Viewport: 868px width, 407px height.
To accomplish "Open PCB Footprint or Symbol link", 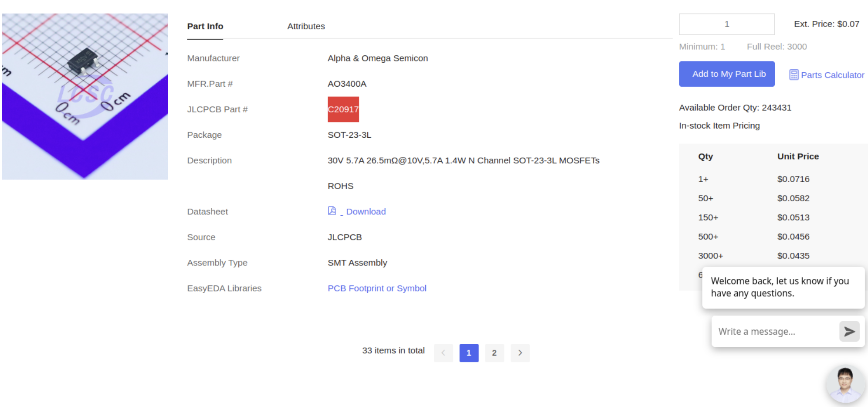I will (376, 288).
